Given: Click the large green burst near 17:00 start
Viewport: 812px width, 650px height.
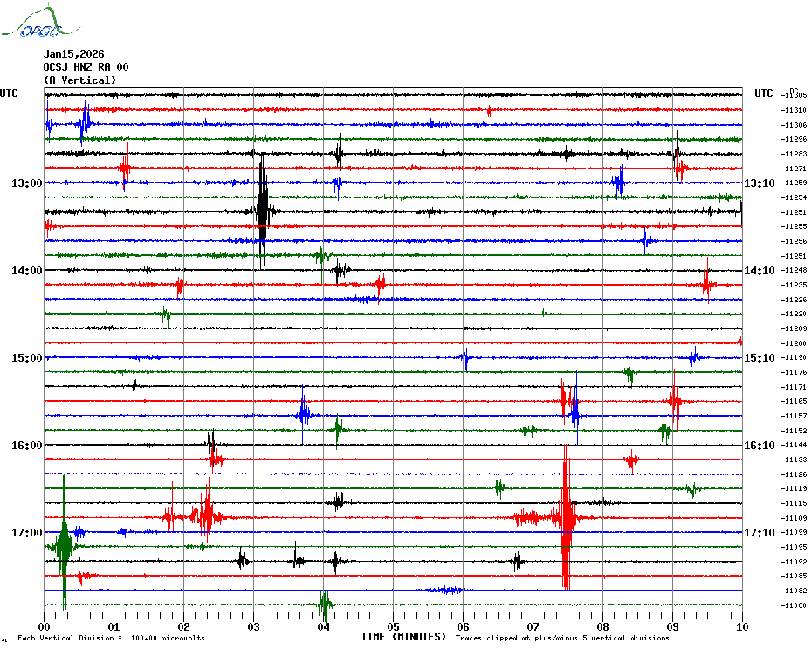Looking at the screenshot, I should tap(65, 544).
